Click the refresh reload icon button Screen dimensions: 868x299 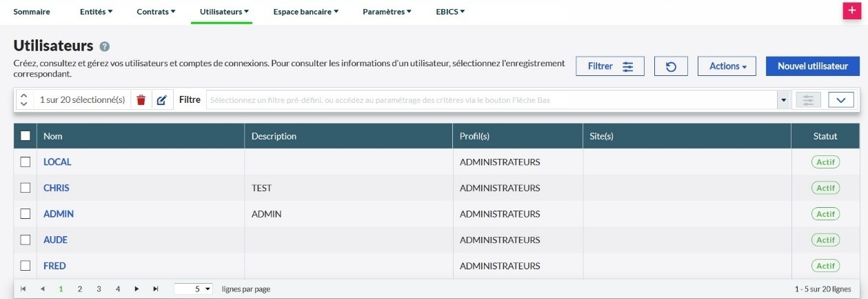point(671,66)
